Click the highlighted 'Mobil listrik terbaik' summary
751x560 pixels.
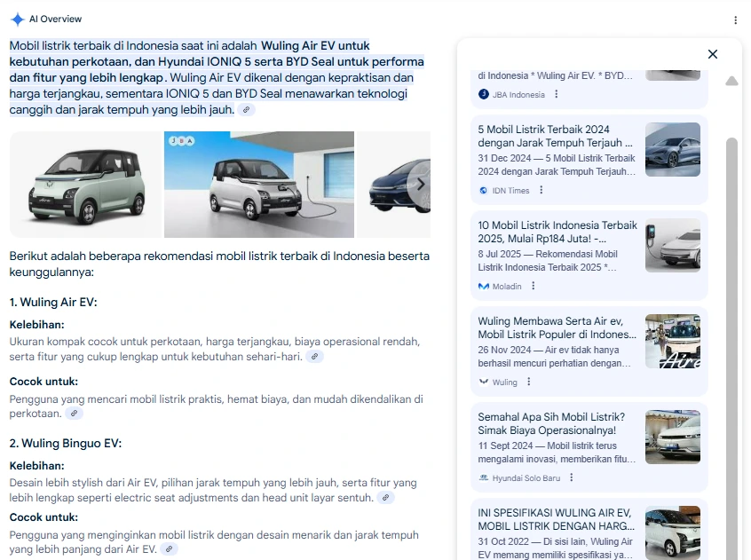point(217,77)
